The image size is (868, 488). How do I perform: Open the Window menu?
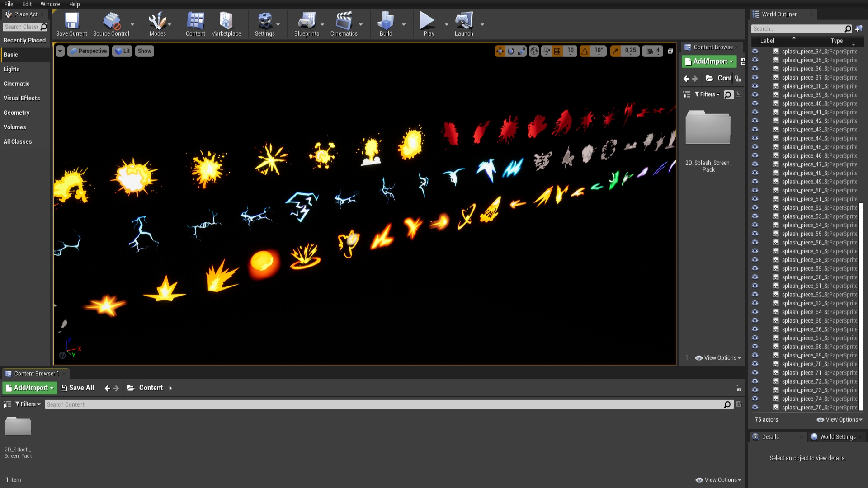pyautogui.click(x=50, y=4)
